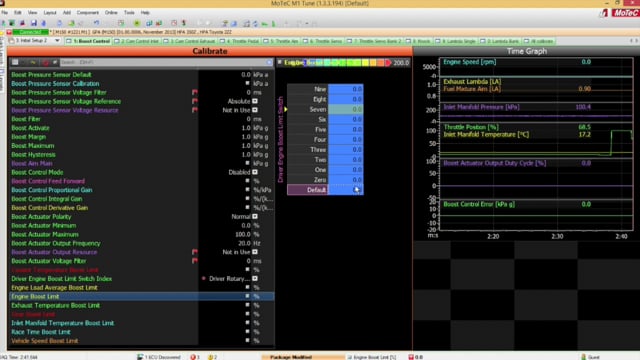The image size is (640, 360).
Task: Toggle table marker for Engine Boost Limit row
Action: (x=247, y=296)
